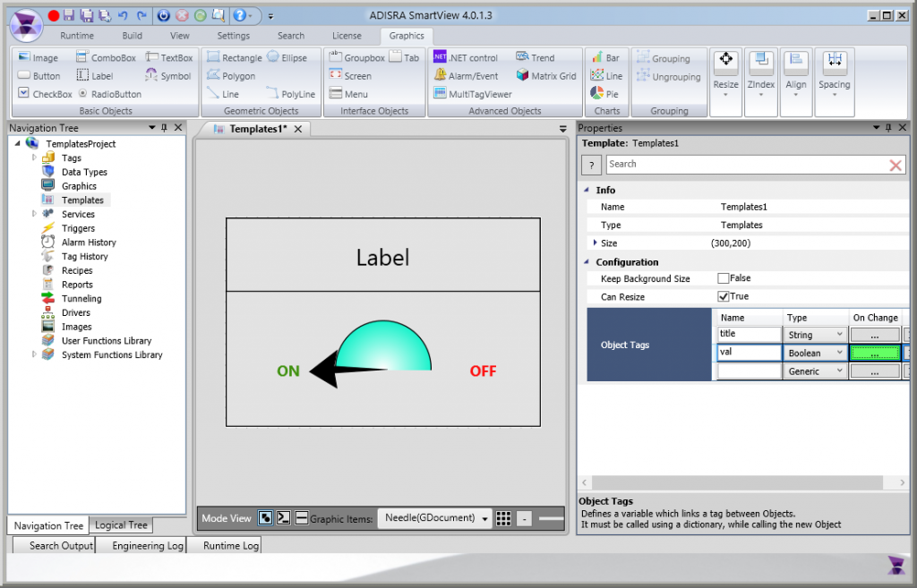Click the green On Change button for val

pyautogui.click(x=875, y=353)
